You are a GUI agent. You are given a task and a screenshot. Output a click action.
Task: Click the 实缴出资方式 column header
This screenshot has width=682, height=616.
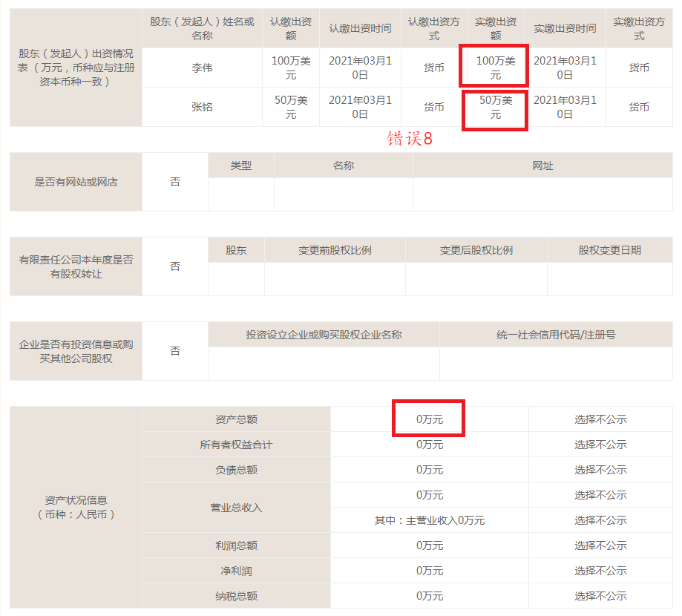pyautogui.click(x=639, y=28)
